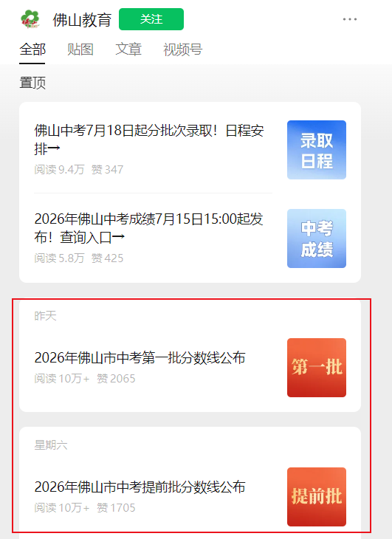
Task: Click the 佛山教育 account name
Action: [82, 20]
